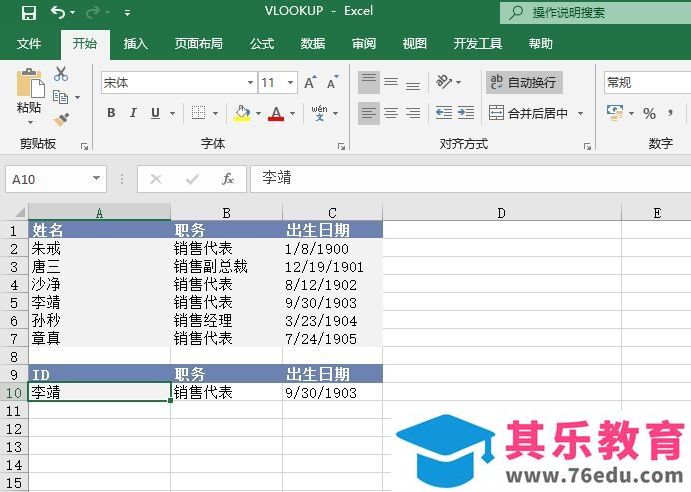Expand the Underline style arrow
Screen dimensions: 691x492
pyautogui.click(x=172, y=113)
